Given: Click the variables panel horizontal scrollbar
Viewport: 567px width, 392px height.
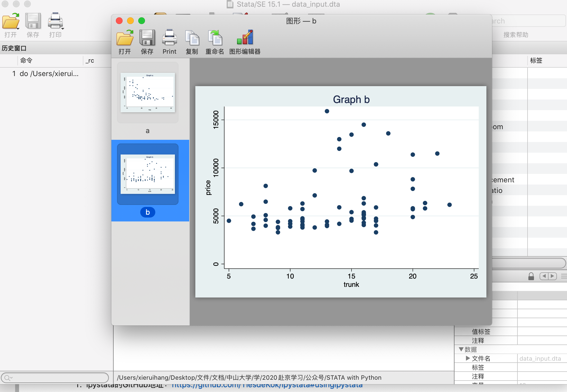Looking at the screenshot, I should click(528, 263).
